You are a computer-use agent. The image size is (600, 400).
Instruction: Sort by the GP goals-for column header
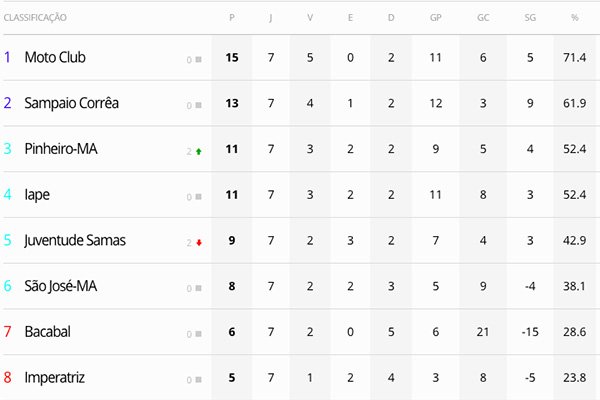(435, 18)
